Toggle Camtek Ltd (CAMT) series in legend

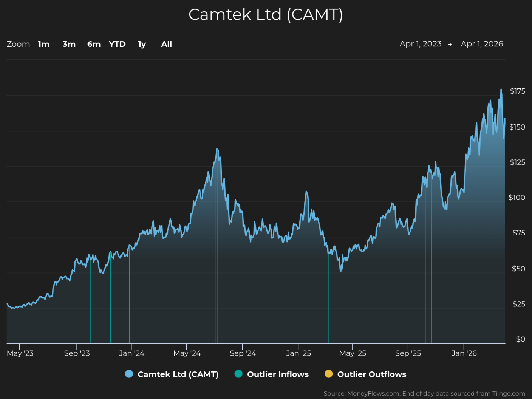click(172, 374)
